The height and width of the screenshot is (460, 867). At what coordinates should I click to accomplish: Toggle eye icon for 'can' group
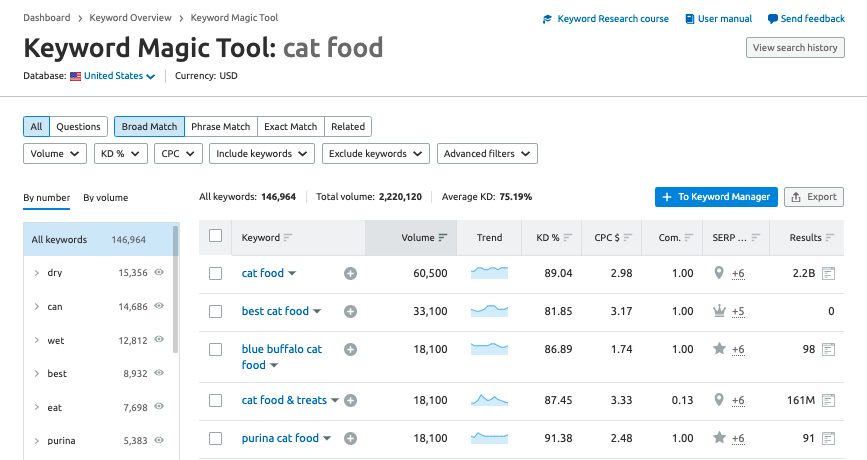[159, 306]
